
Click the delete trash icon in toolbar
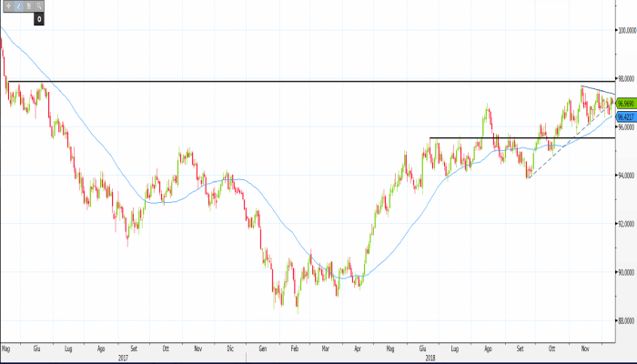(29, 5)
